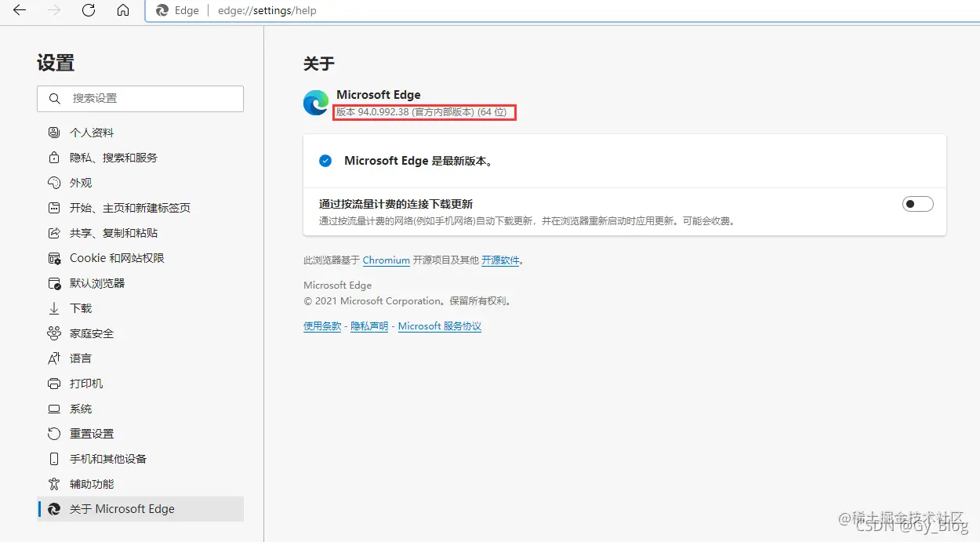This screenshot has height=542, width=980.
Task: Click the large Microsoft Edge logo
Action: click(x=316, y=103)
